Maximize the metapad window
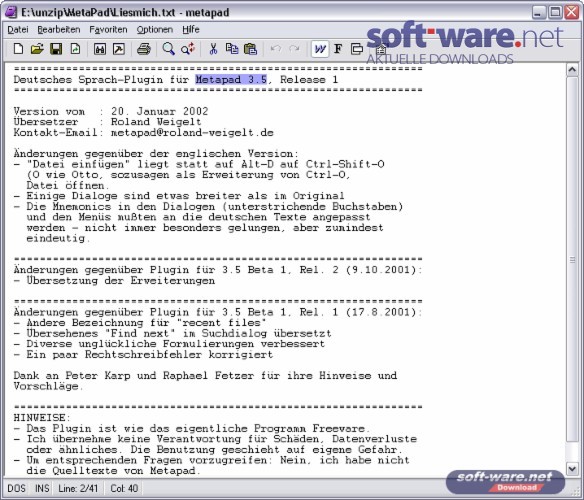 555,12
